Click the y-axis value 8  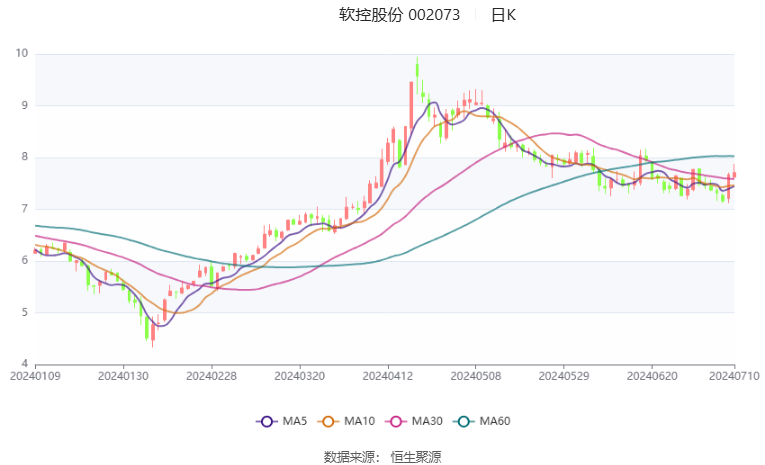25,157
